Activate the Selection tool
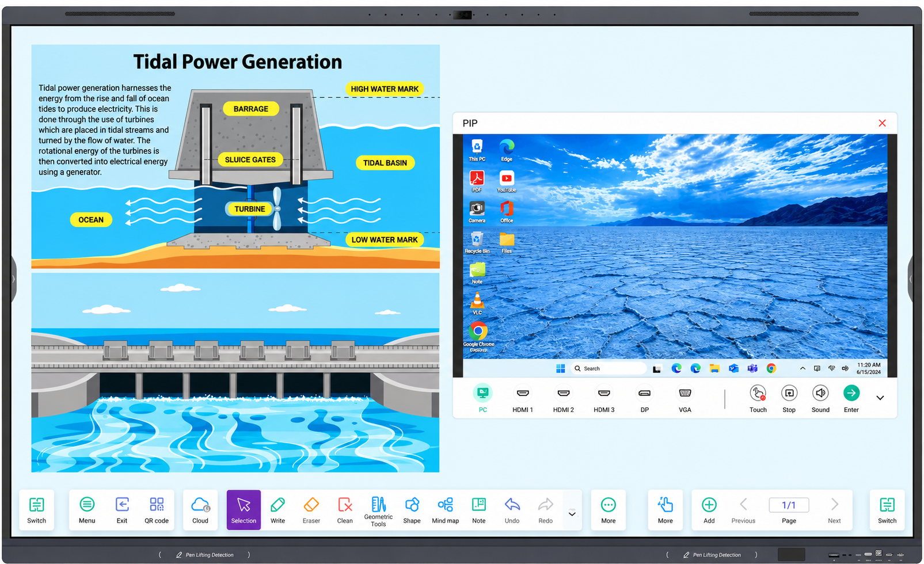 244,510
